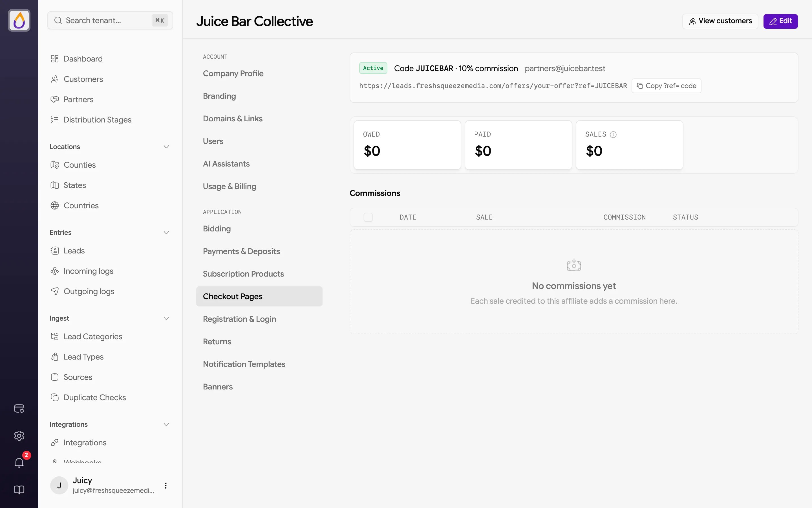Image resolution: width=812 pixels, height=508 pixels.
Task: Open Usage & Billing settings
Action: 259,187
